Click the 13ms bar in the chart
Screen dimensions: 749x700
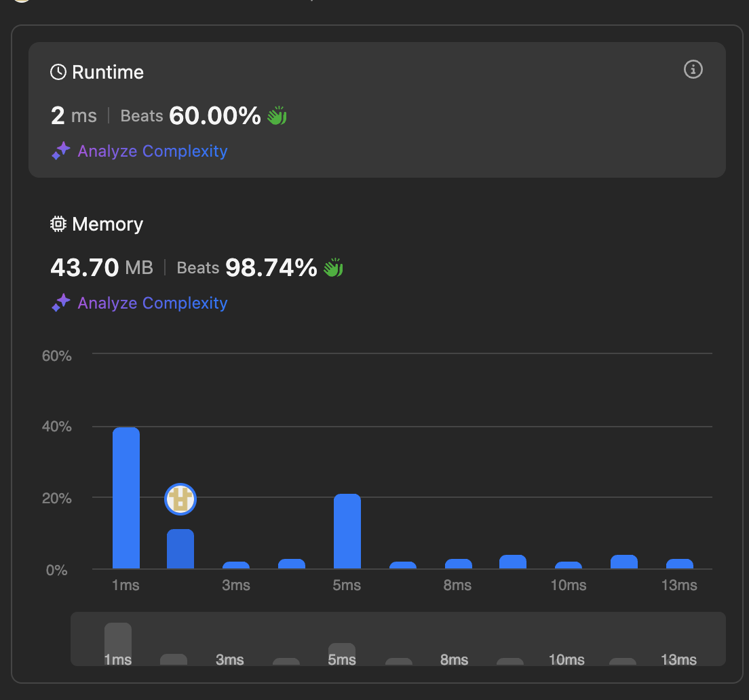click(679, 564)
